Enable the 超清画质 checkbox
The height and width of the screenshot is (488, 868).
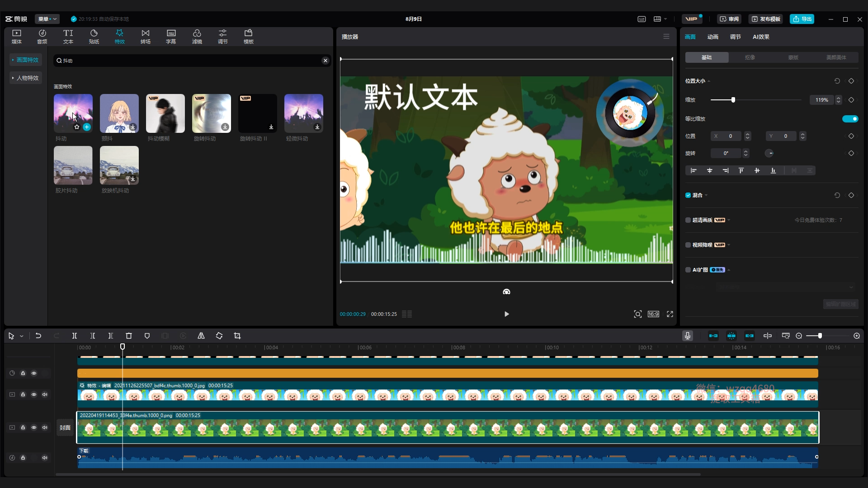(688, 220)
